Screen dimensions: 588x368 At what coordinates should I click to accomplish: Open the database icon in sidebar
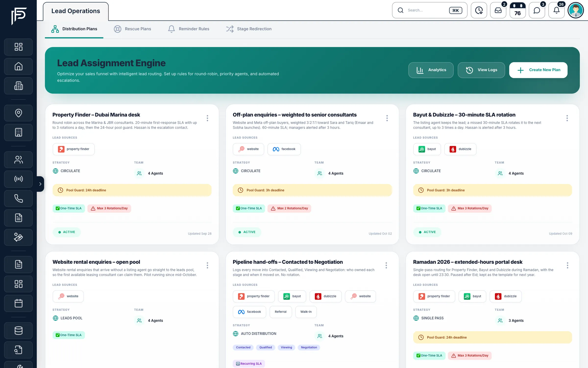18,330
